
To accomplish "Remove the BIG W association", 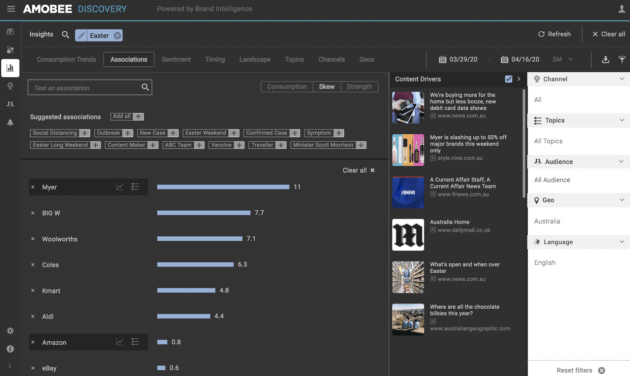I will (x=33, y=213).
